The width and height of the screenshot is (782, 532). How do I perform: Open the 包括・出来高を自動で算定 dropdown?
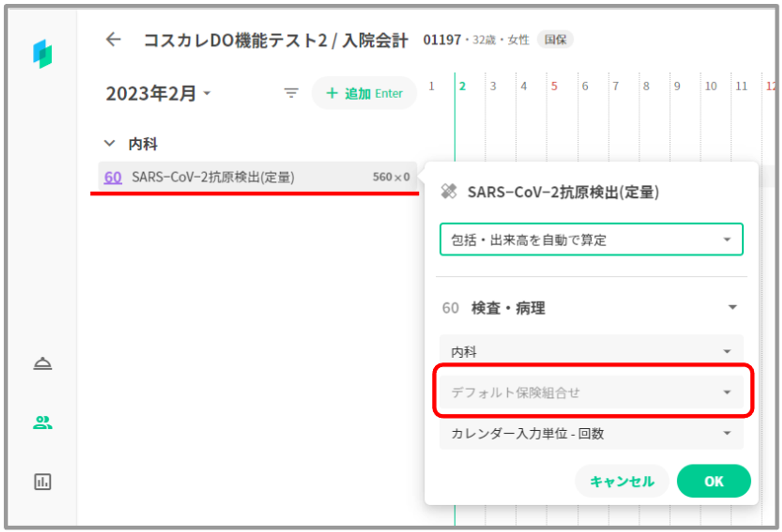pos(591,240)
